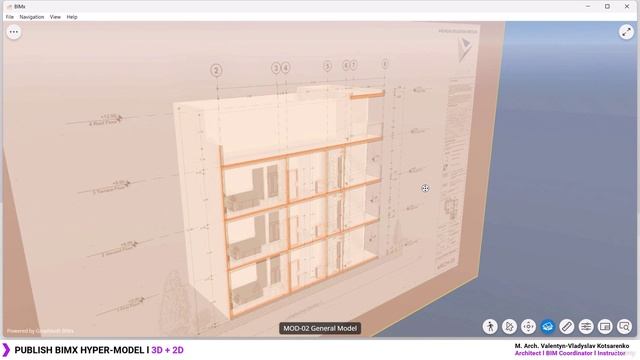Open the Navigation menu

32,17
